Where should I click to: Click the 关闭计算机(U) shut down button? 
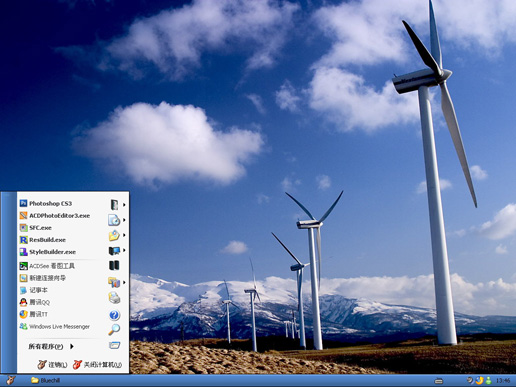(x=97, y=365)
